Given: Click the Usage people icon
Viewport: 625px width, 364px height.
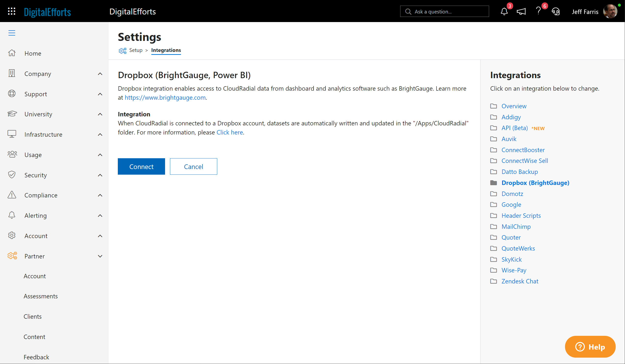Looking at the screenshot, I should [x=12, y=154].
